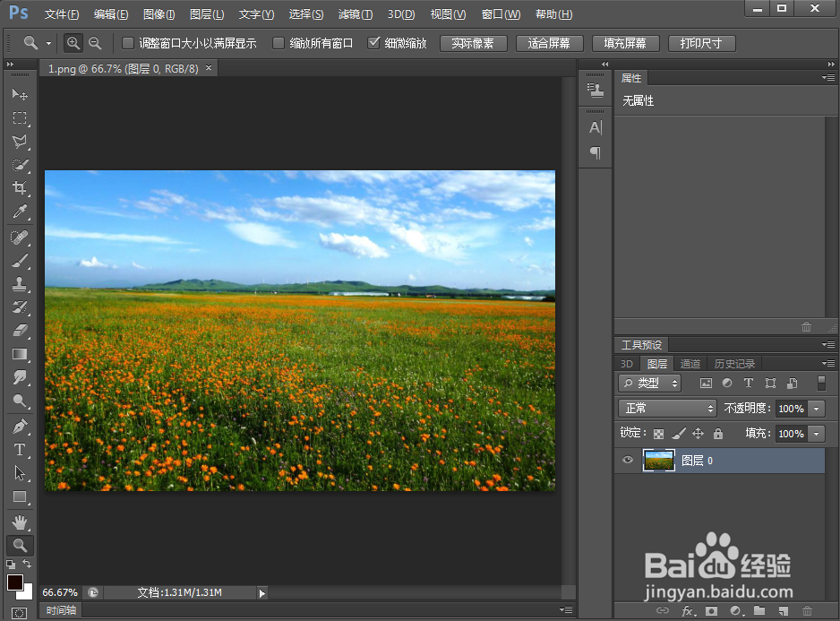The height and width of the screenshot is (621, 840).
Task: Click the 实际像素 button
Action: (473, 43)
